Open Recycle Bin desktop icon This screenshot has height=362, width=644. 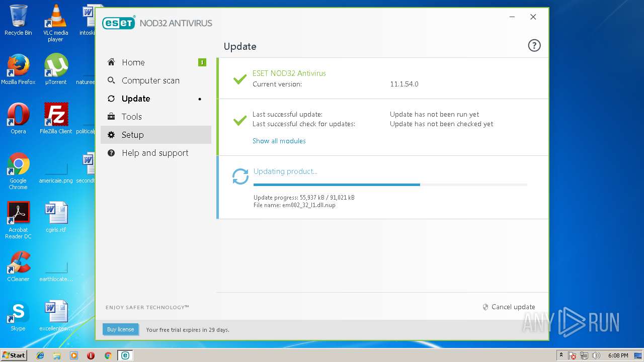(18, 20)
